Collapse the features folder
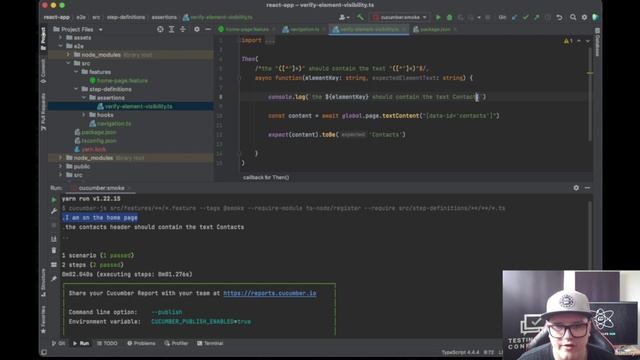The image size is (640, 360). coord(76,72)
